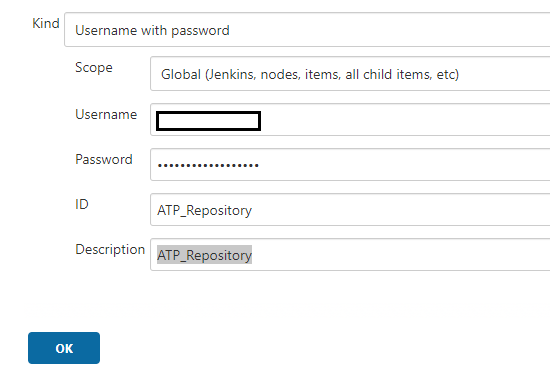Open the Kind dropdown showing Username with password
The height and width of the screenshot is (380, 550).
[307, 30]
